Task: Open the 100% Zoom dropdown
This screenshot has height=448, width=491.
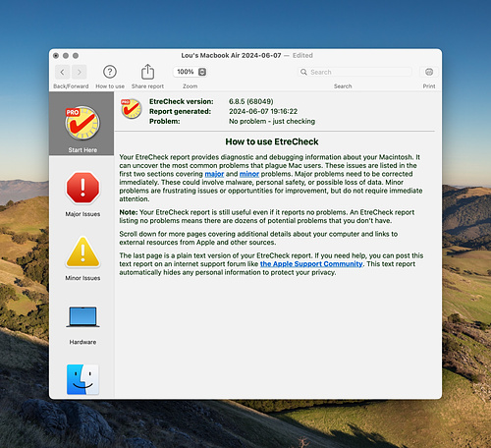Action: pos(191,72)
